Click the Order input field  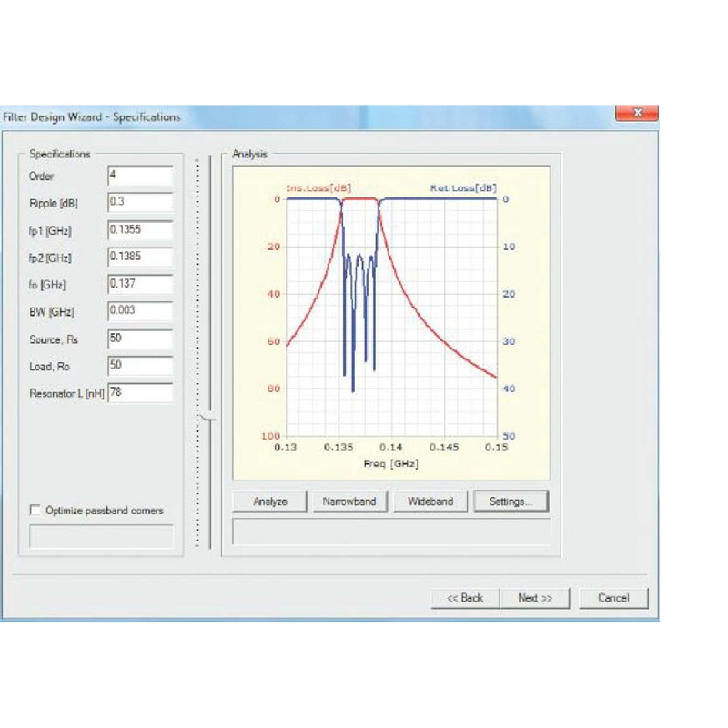coord(140,176)
